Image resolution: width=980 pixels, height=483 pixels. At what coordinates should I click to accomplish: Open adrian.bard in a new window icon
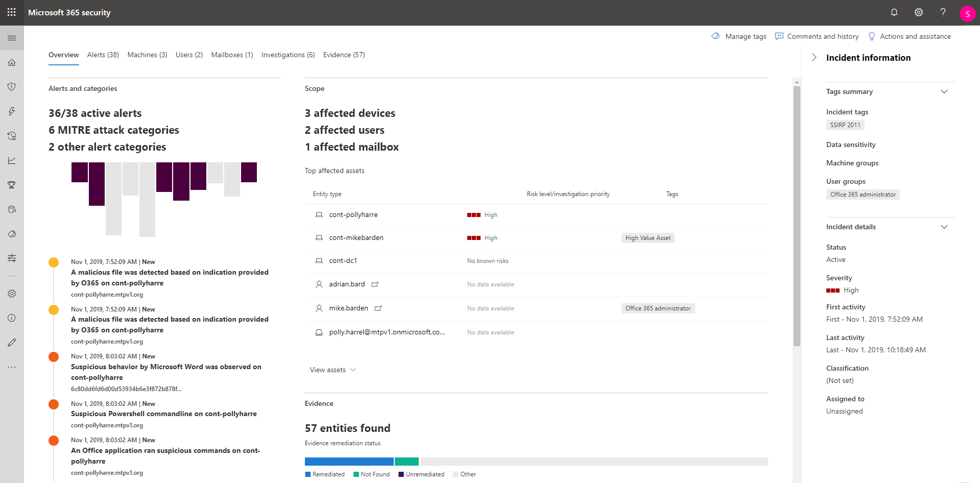pos(375,284)
